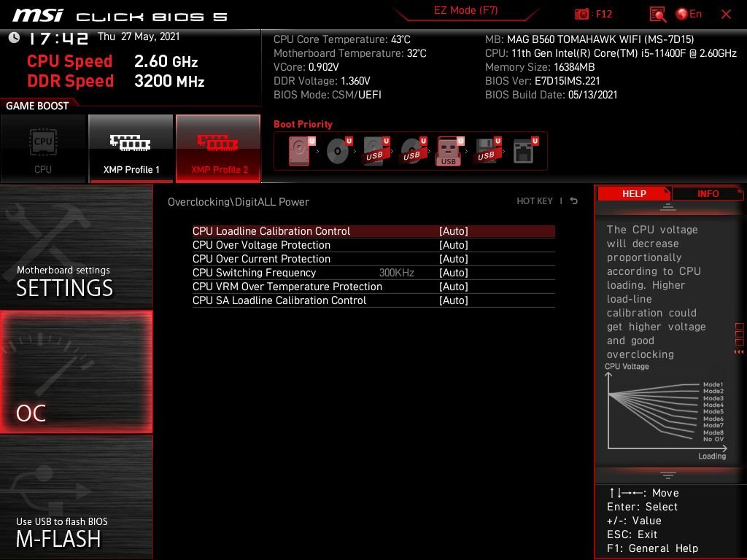Image resolution: width=747 pixels, height=560 pixels.
Task: Click the CPU Core Temperature reading
Action: 341,39
